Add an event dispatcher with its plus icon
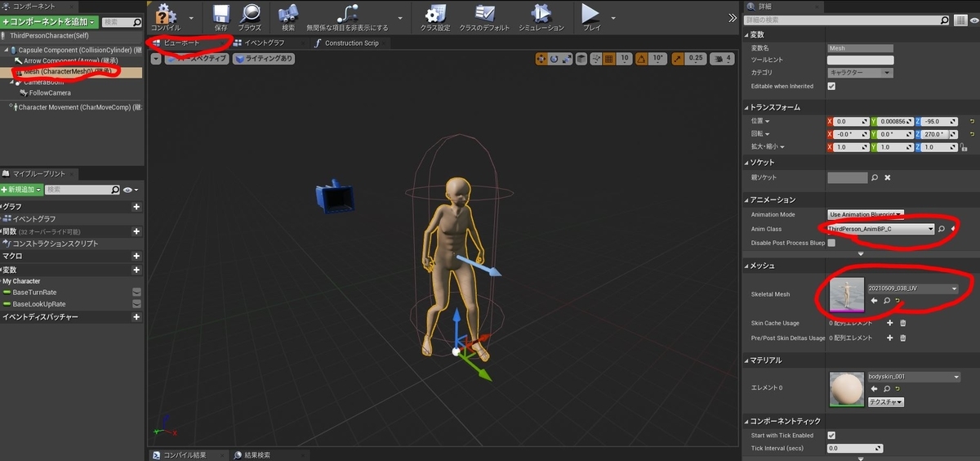The width and height of the screenshot is (980, 461). tap(136, 316)
